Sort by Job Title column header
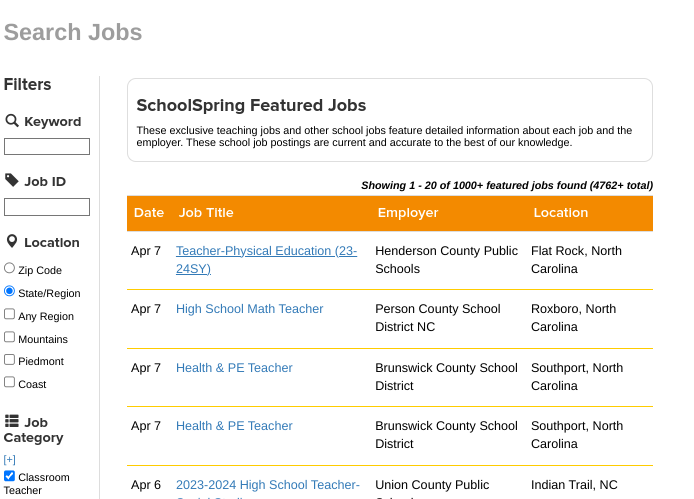694x499 pixels. pyautogui.click(x=206, y=213)
